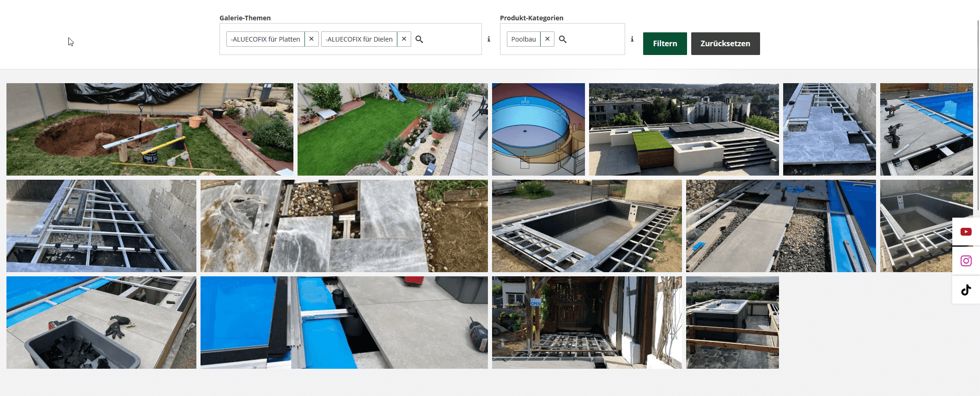
Task: Open photo with gravel between marble slabs
Action: tap(344, 226)
